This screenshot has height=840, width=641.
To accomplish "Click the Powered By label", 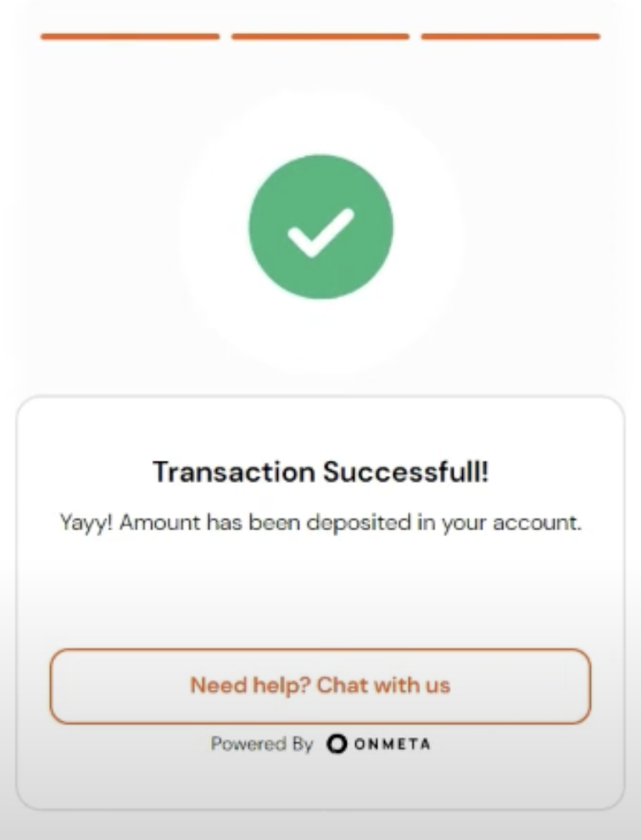I will click(x=261, y=744).
